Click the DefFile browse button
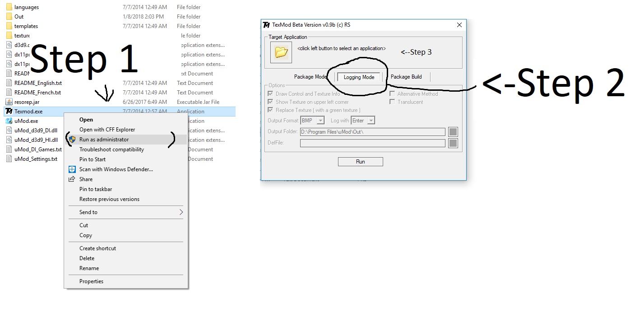Viewport: 644px width, 327px height. [x=453, y=143]
